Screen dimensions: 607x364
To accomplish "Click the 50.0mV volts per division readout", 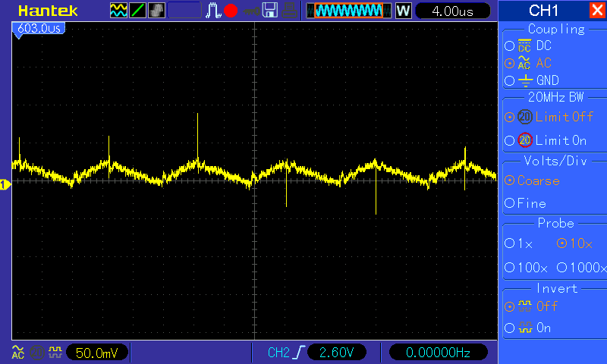I will [x=97, y=353].
